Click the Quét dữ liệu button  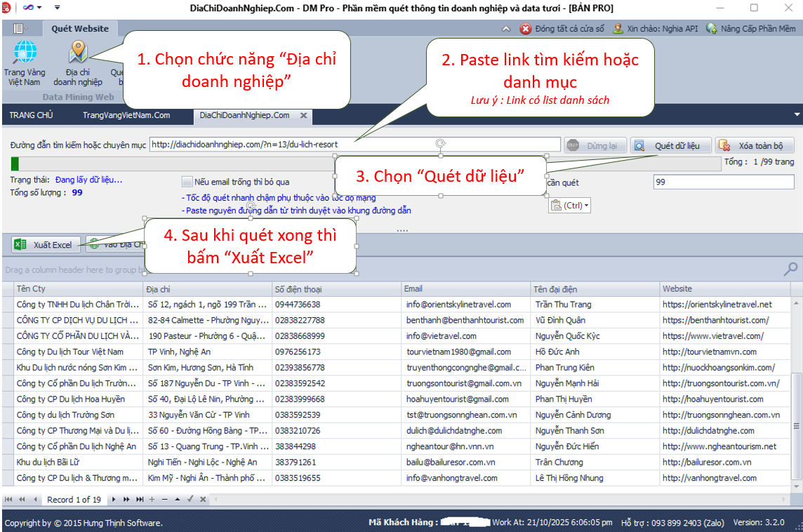tap(670, 146)
